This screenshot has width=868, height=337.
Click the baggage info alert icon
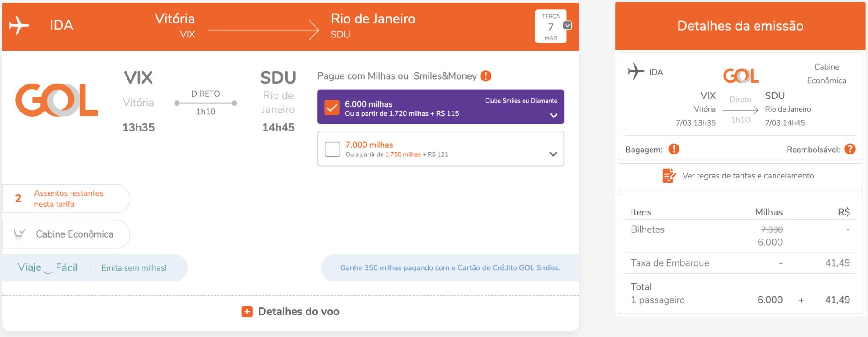pyautogui.click(x=674, y=149)
